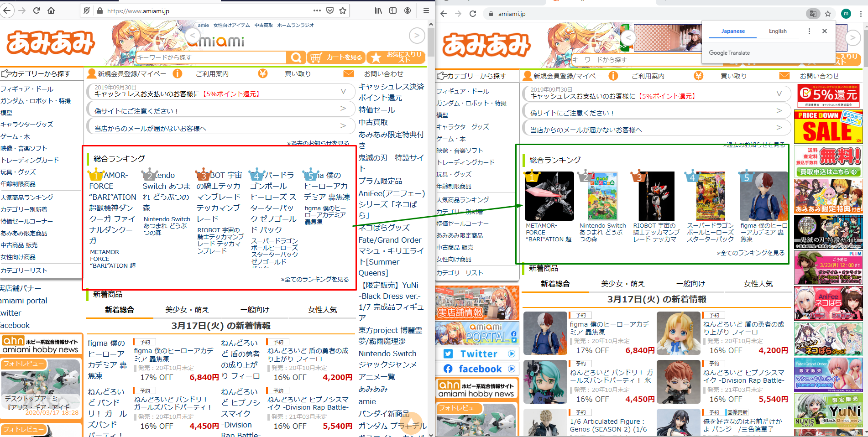Click the Twitter follow button
The image size is (868, 437).
click(476, 353)
